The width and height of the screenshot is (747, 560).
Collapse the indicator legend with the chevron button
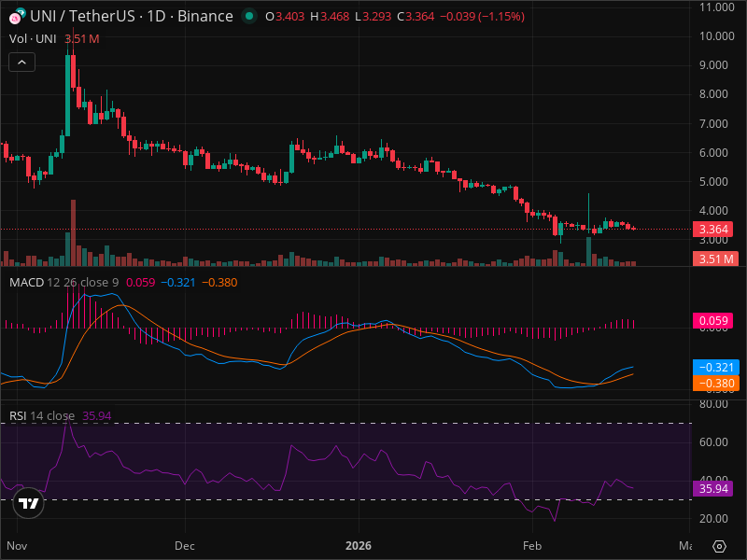point(21,63)
